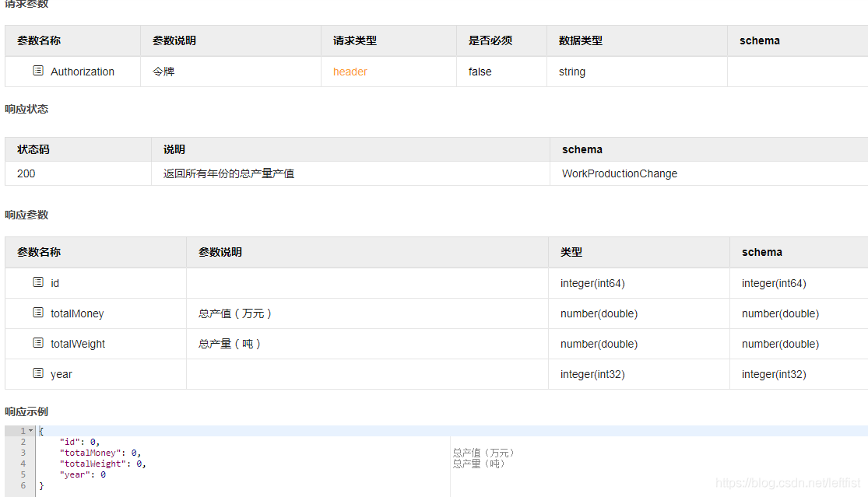
Task: Click the icon beside the totalMoney row
Action: tap(38, 313)
